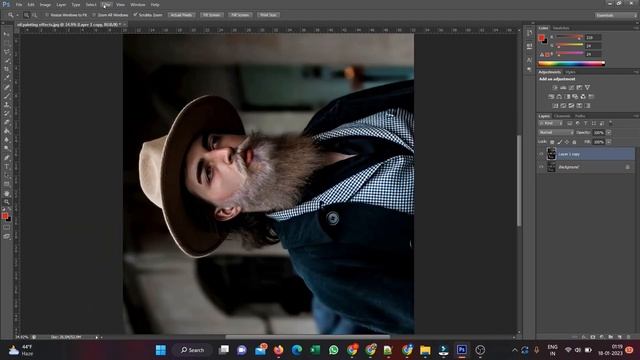Viewport: 640px width, 360px height.
Task: Open the history panel icon in side dock
Action: pos(529,33)
